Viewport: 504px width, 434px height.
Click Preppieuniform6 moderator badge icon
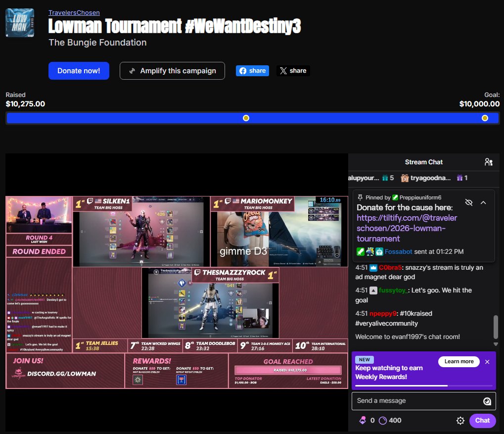point(395,197)
